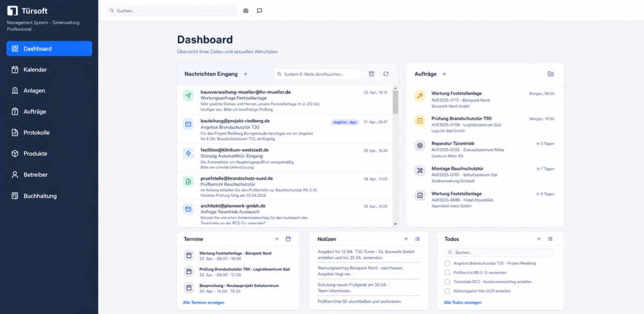644x314 pixels.
Task: Click gear icon of Reparatur Türantrieb order
Action: tap(420, 146)
